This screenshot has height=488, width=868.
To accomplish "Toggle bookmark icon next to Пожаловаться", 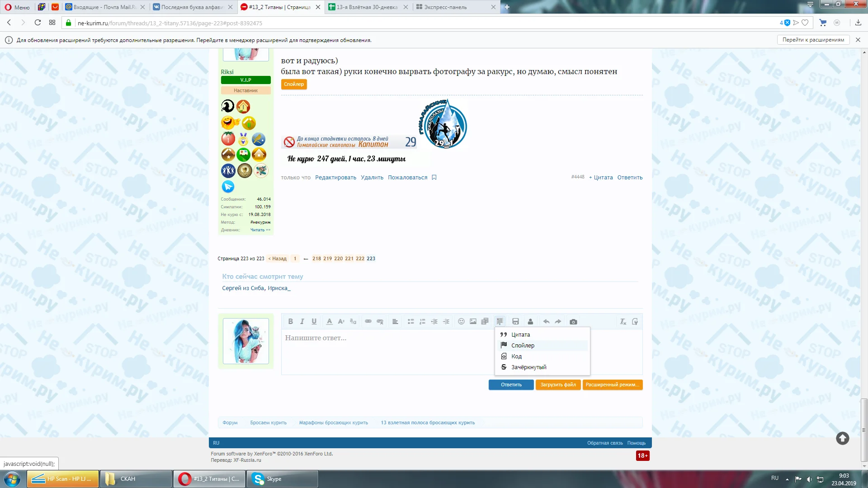I will click(x=434, y=178).
